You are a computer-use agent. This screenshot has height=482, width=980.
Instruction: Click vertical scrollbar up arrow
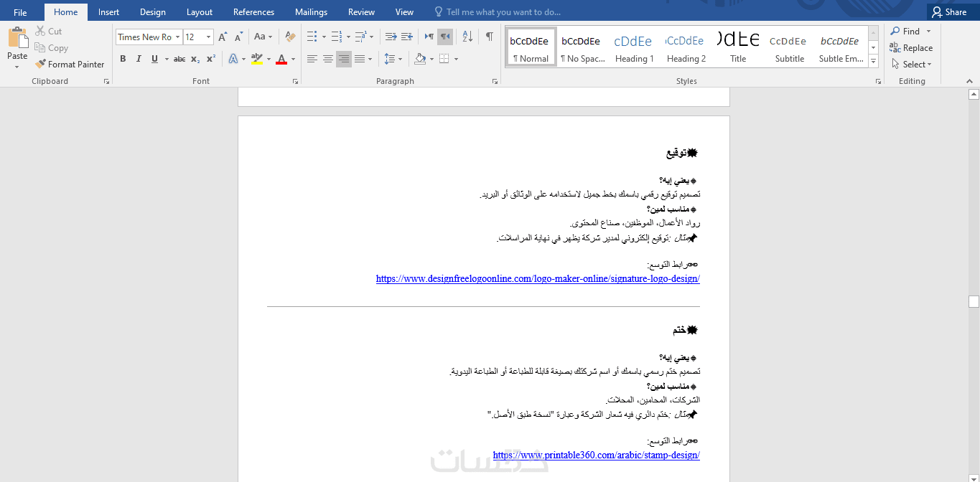pos(974,94)
